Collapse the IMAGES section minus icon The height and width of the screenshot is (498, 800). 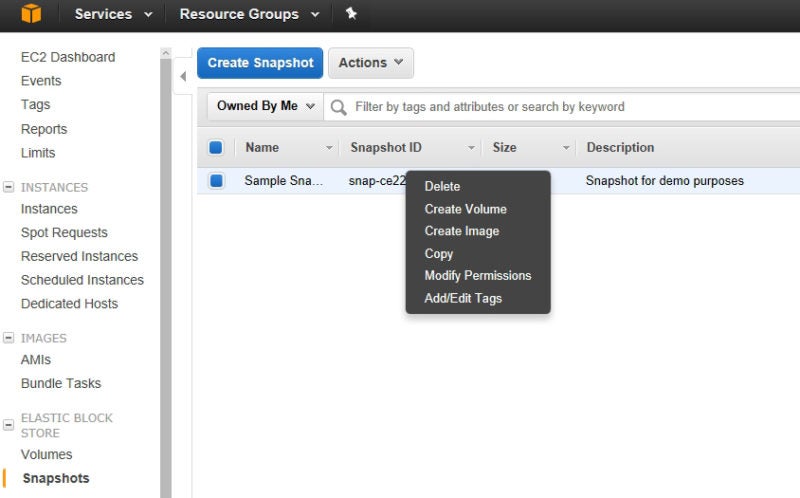[9, 338]
